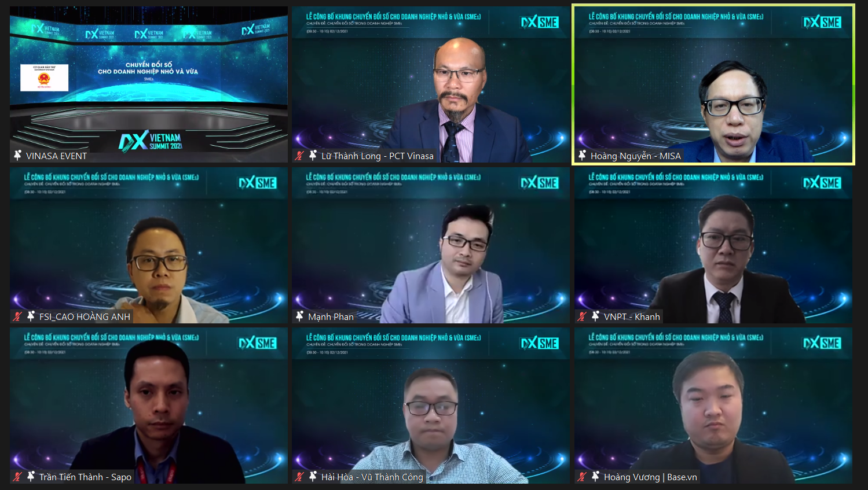The image size is (868, 490).
Task: Click the pin icon beside Hoàng Vương | Base.vn
Action: click(x=595, y=476)
